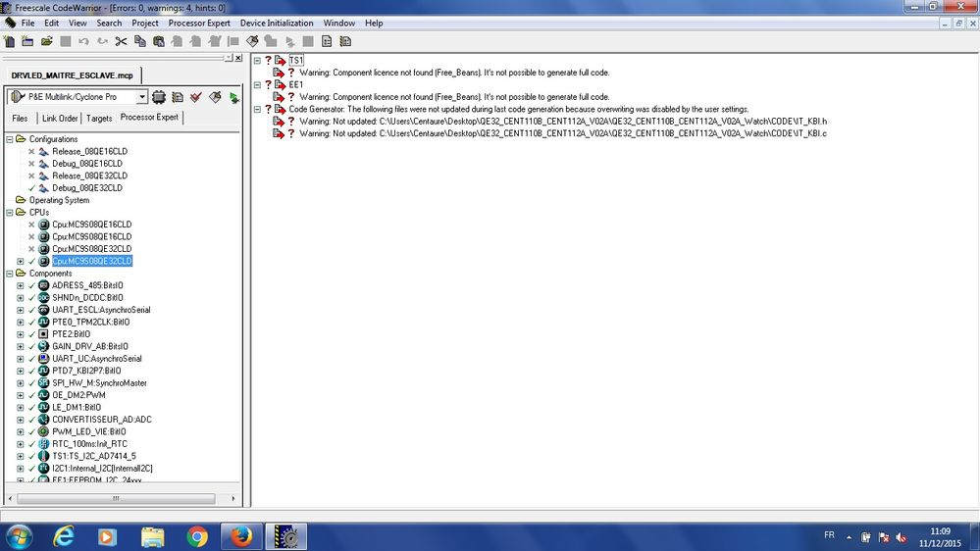Click the Open file folder toolbar icon
The image size is (980, 551).
pyautogui.click(x=47, y=41)
